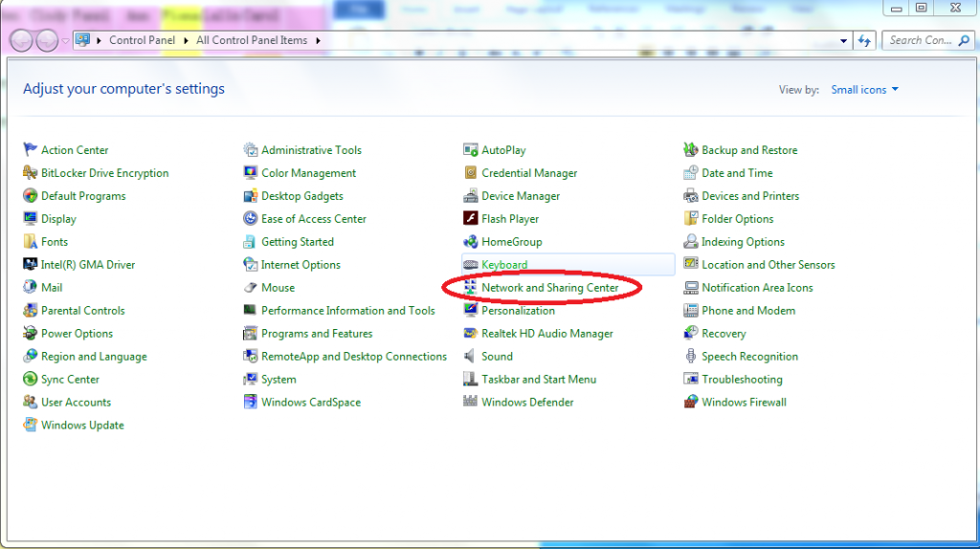
Task: Open the Fonts folder icon
Action: 30,242
